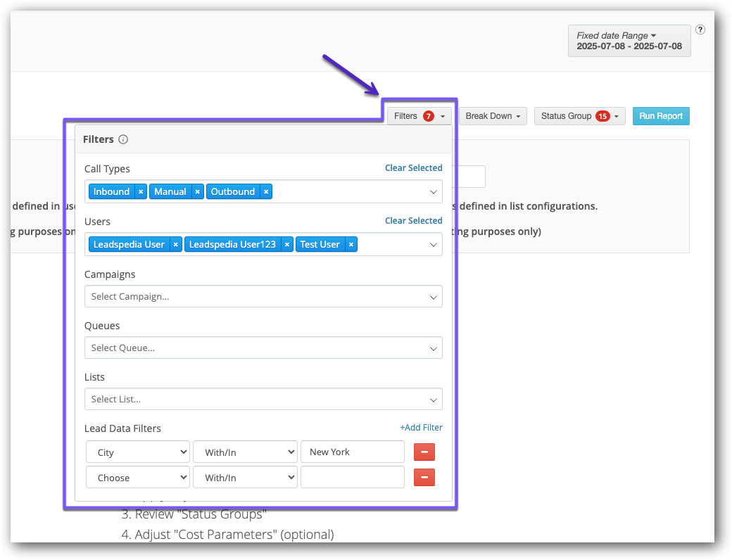The height and width of the screenshot is (560, 732).
Task: Remove the Outbound call type chip
Action: pos(266,191)
